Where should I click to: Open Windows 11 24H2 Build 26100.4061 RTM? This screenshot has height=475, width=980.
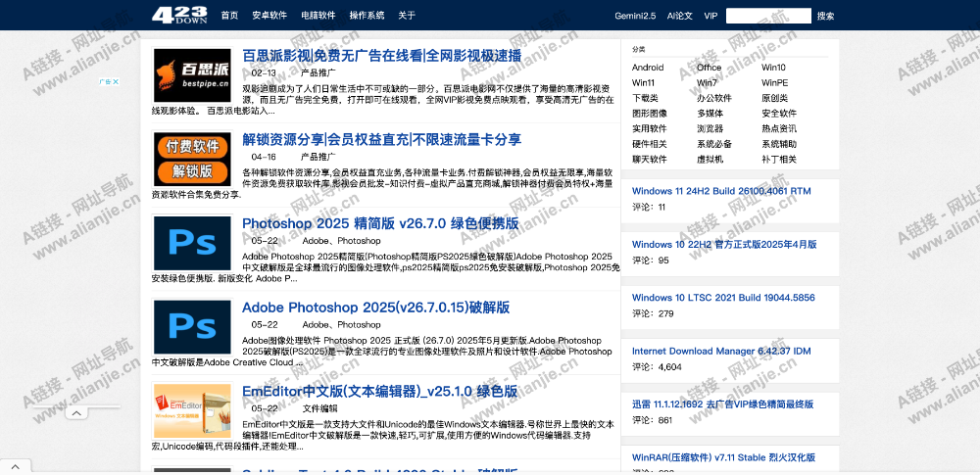pos(721,191)
